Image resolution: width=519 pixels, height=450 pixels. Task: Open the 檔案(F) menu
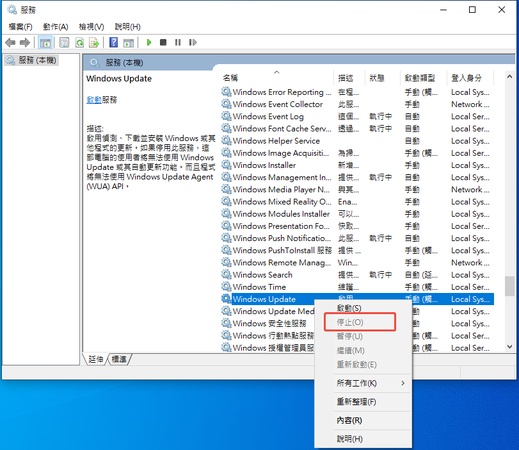(x=21, y=27)
